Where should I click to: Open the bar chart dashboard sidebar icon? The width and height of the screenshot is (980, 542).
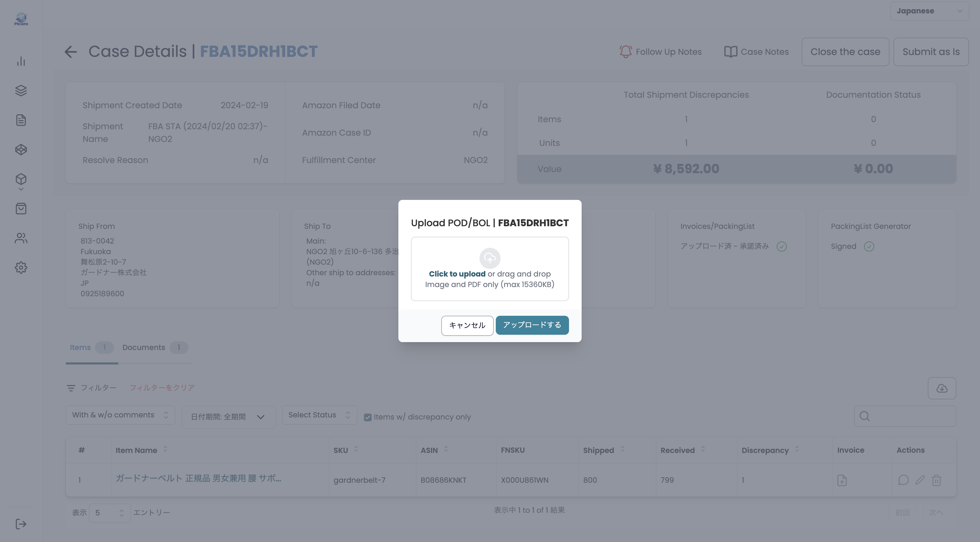pos(21,61)
